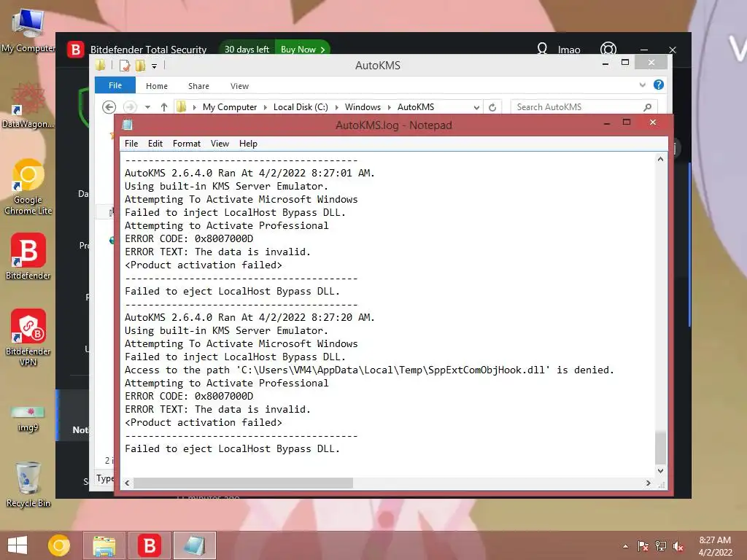This screenshot has height=560, width=747.
Task: Place cursor on ERROR CODE: 0x8007000D first line
Action: [x=189, y=238]
